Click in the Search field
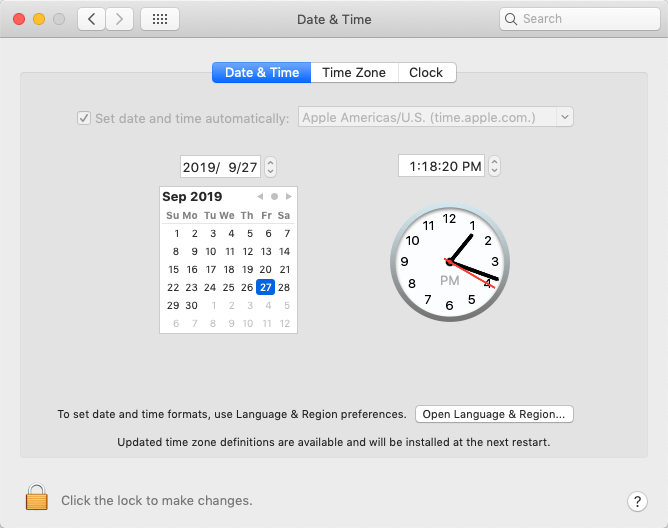This screenshot has height=528, width=668. click(580, 19)
